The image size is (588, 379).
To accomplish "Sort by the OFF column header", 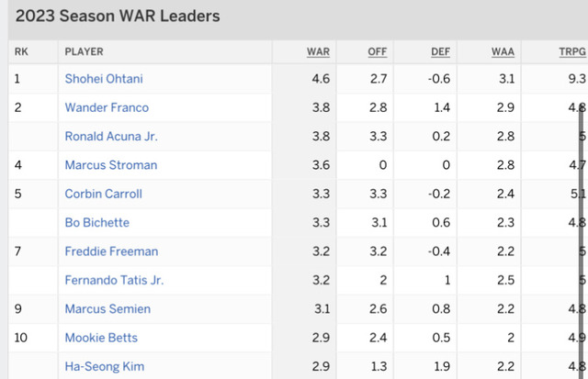I will 378,51.
